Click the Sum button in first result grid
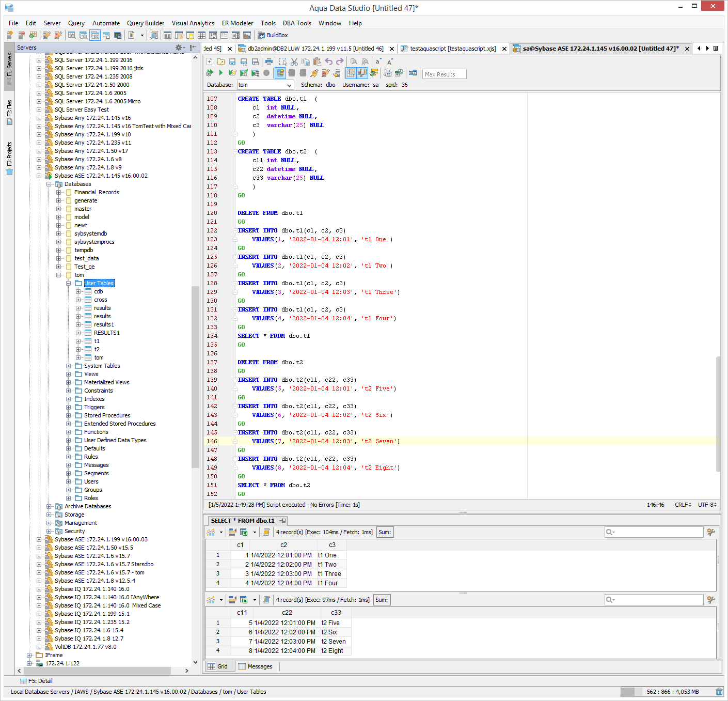 tap(385, 532)
